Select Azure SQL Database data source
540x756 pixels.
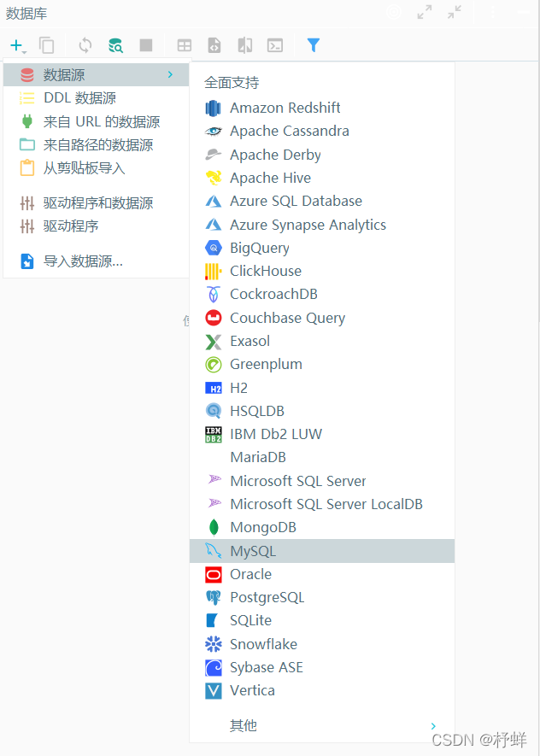click(322, 201)
